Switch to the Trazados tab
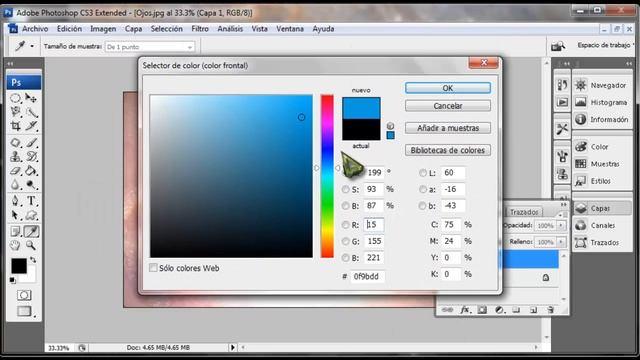The width and height of the screenshot is (640, 360). coord(524,212)
